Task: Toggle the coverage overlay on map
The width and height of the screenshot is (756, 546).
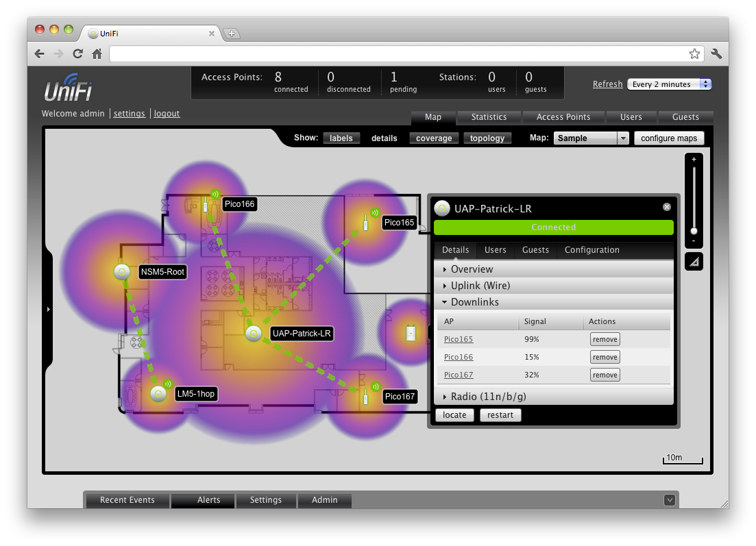Action: pyautogui.click(x=434, y=138)
